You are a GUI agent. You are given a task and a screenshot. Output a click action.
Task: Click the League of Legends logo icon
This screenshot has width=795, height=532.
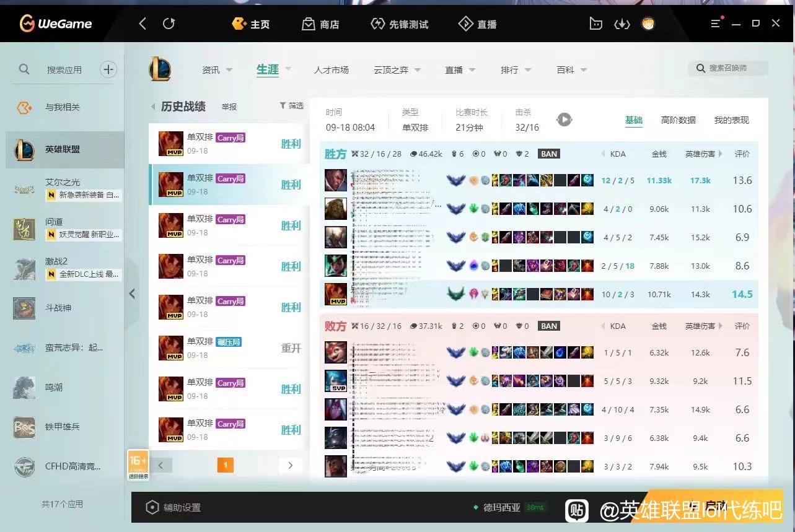[x=160, y=69]
